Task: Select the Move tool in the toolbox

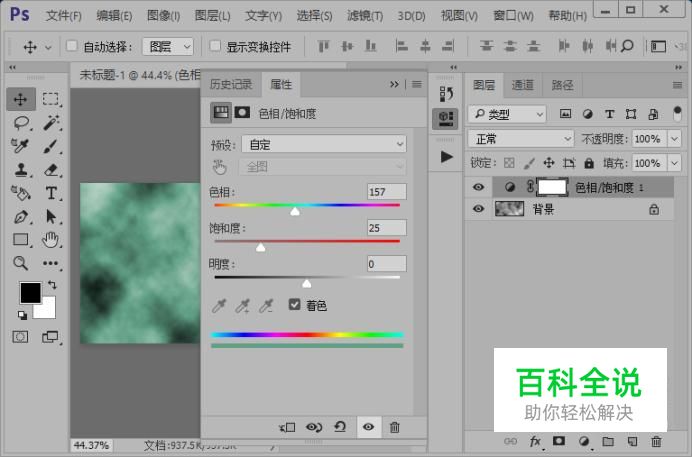Action: (21, 99)
